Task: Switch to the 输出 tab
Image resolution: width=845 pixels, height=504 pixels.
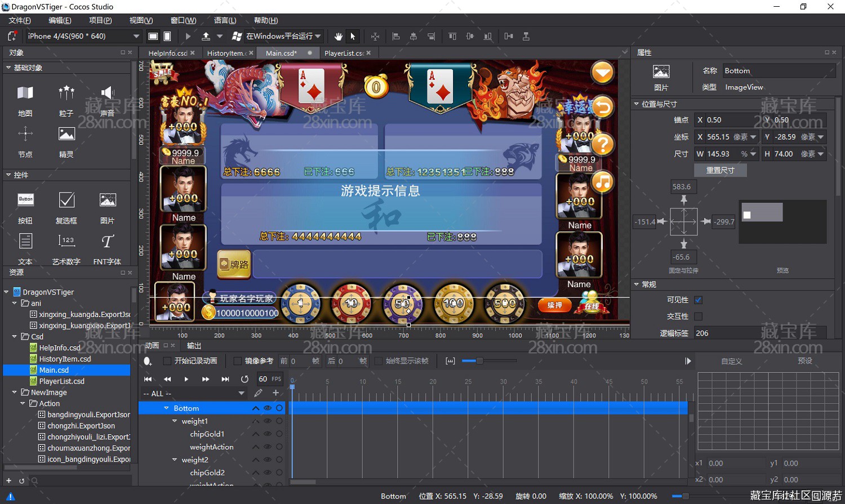Action: (x=194, y=346)
